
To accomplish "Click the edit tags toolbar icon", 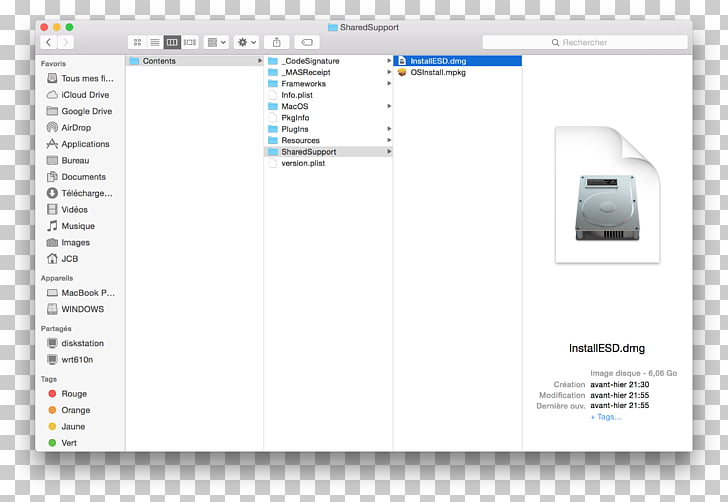I will click(308, 42).
